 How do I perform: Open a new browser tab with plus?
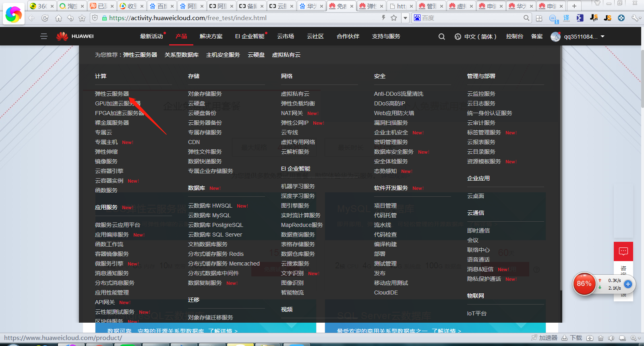click(x=574, y=6)
